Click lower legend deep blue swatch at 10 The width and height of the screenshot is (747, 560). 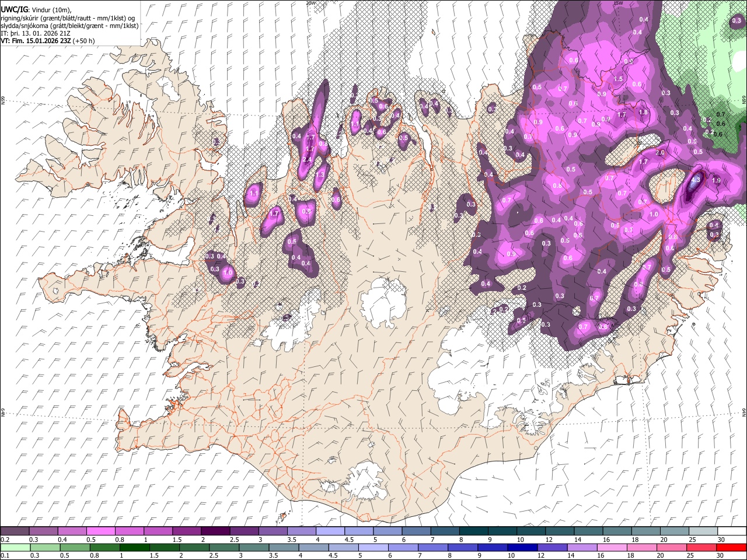(x=523, y=547)
